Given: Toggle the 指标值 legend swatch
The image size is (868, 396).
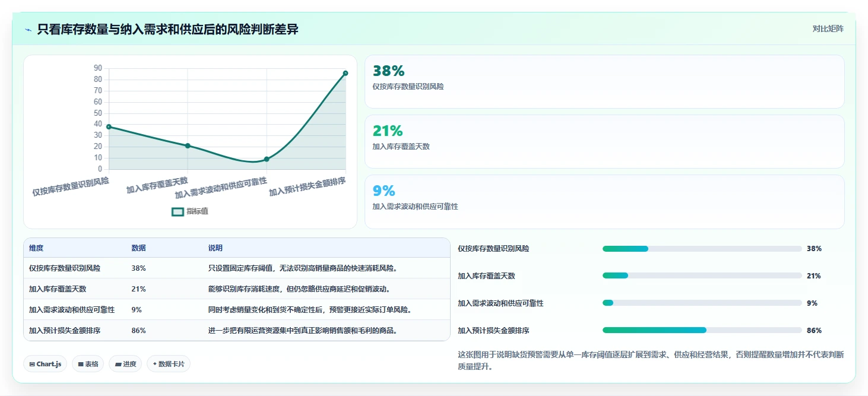Looking at the screenshot, I should [178, 211].
